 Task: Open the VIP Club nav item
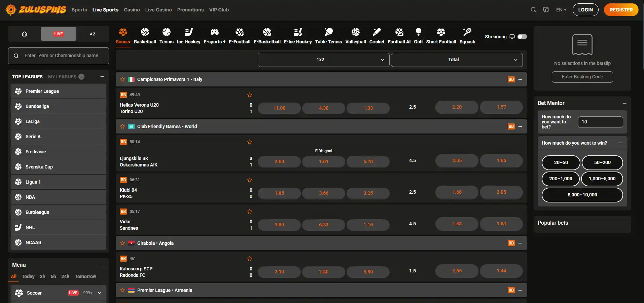219,10
